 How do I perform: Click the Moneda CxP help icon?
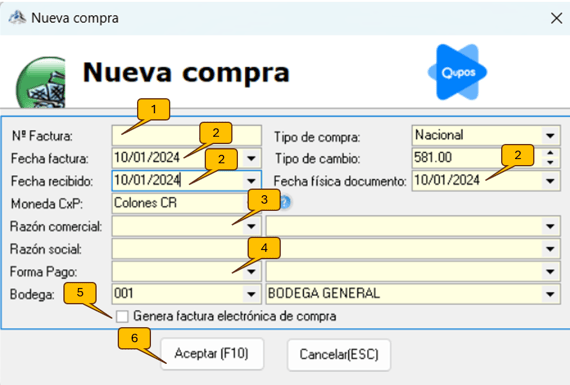pyautogui.click(x=286, y=202)
